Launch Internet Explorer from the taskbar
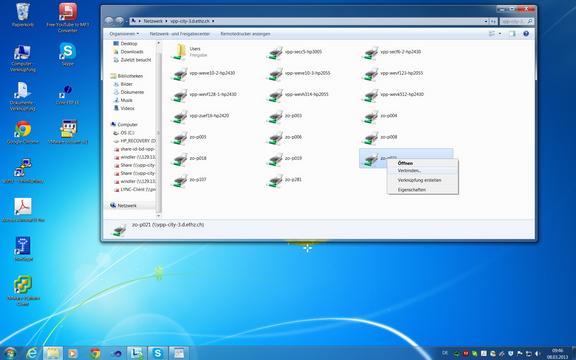Viewport: 576px width, 360px height. click(x=32, y=353)
